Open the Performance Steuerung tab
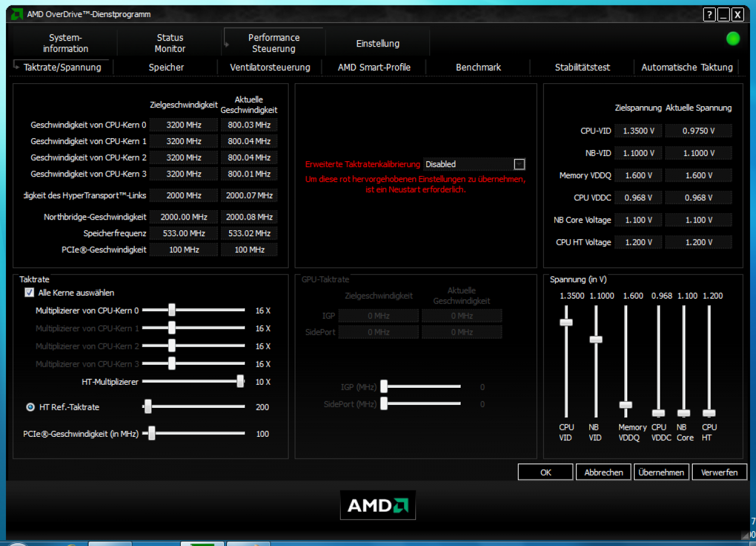 [x=274, y=43]
